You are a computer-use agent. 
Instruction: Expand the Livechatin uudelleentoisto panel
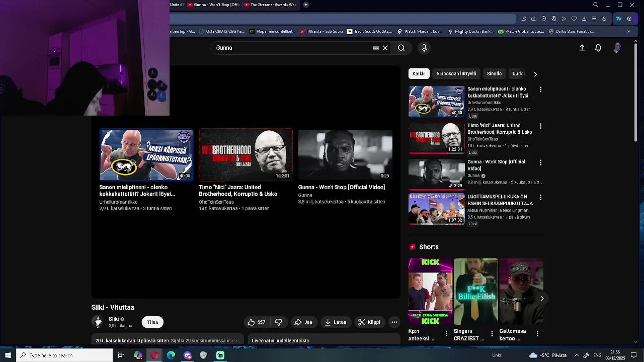[324, 340]
